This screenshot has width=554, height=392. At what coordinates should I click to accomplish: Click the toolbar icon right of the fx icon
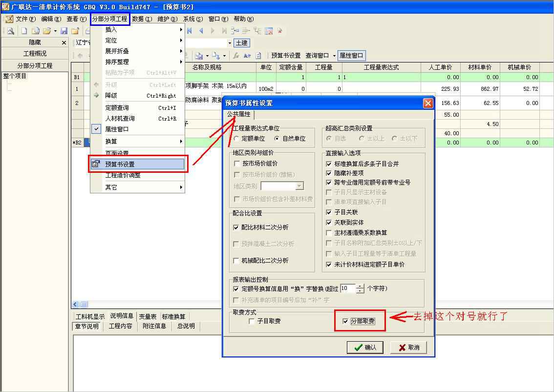pyautogui.click(x=247, y=56)
